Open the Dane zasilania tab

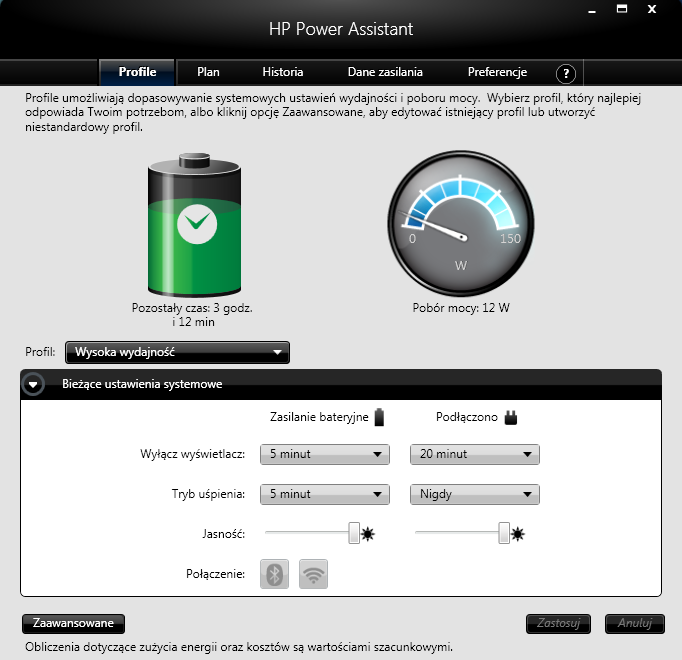(385, 72)
